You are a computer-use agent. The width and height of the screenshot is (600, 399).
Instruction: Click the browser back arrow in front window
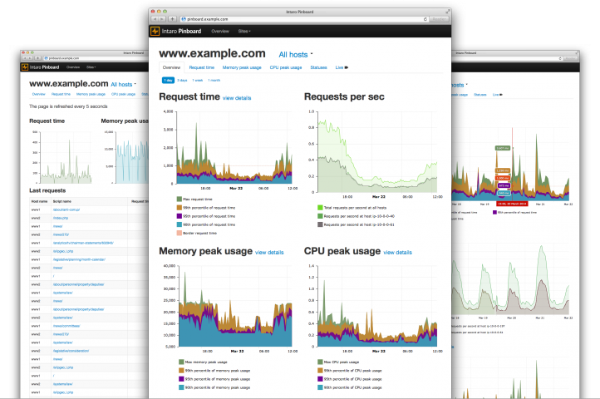(155, 19)
